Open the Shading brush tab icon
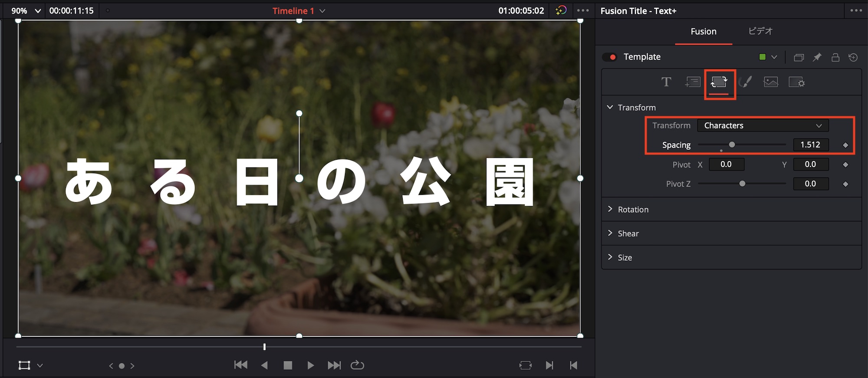Image resolution: width=868 pixels, height=378 pixels. [x=745, y=82]
